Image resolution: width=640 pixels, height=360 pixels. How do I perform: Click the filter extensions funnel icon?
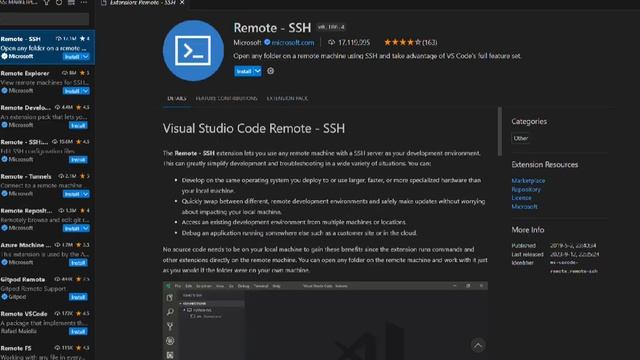pyautogui.click(x=47, y=2)
